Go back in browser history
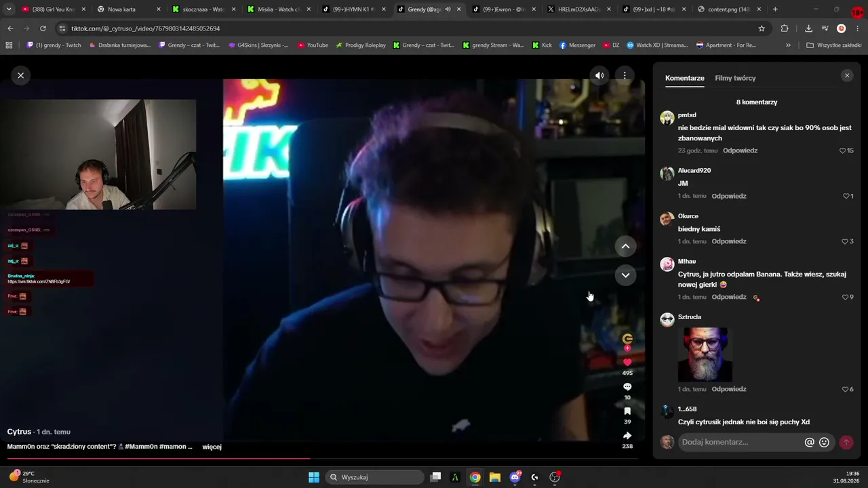Screen dimensions: 868x488 (10, 28)
